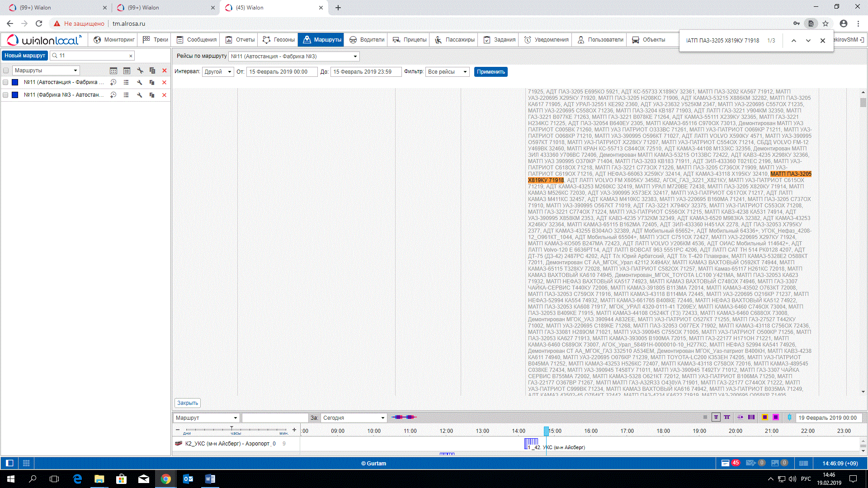
Task: Check the box for route Автостанция - Фабрика
Action: pos(6,82)
